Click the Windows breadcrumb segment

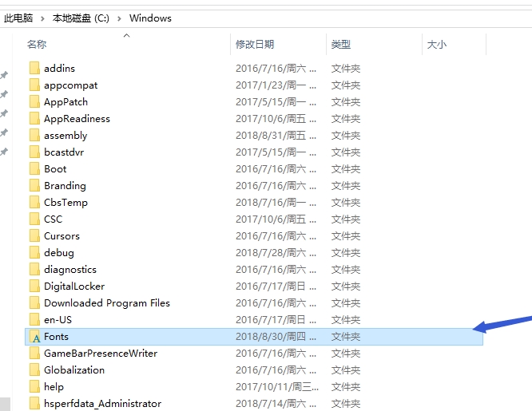click(x=150, y=18)
